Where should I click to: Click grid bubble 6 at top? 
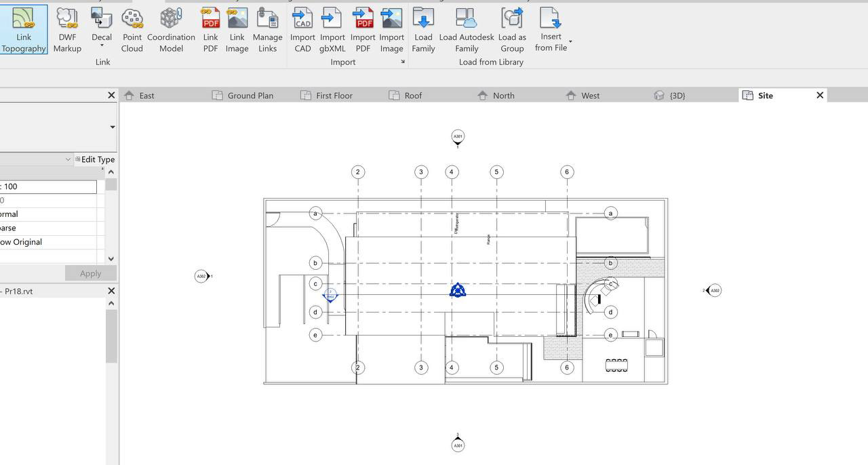567,171
